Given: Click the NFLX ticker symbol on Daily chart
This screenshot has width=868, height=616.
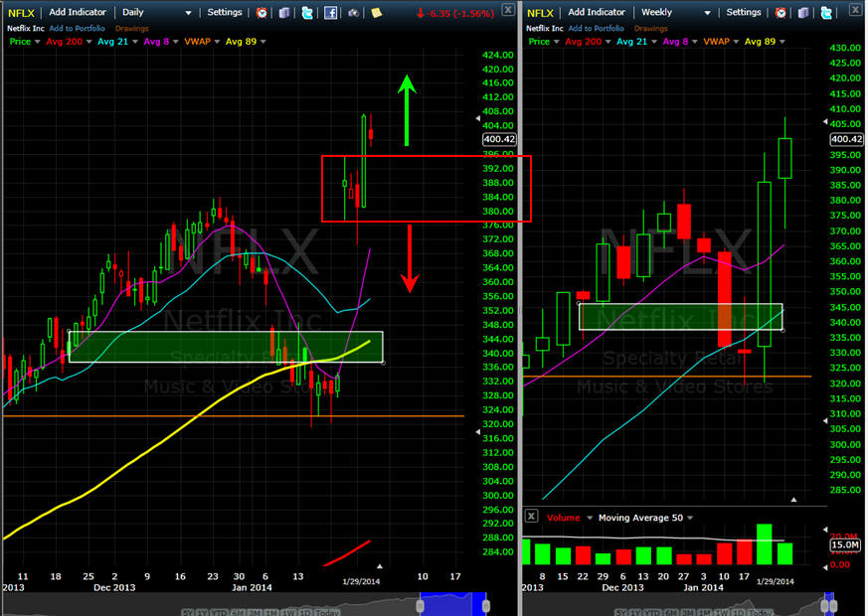Looking at the screenshot, I should click(20, 13).
